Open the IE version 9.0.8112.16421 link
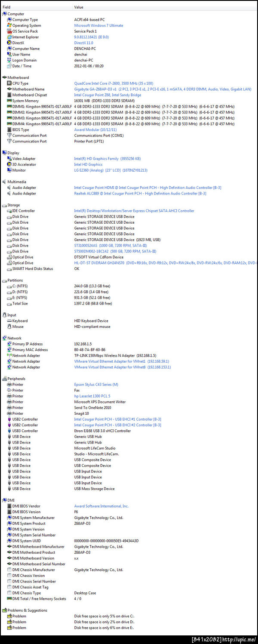This screenshot has width=258, height=644. click(91, 37)
